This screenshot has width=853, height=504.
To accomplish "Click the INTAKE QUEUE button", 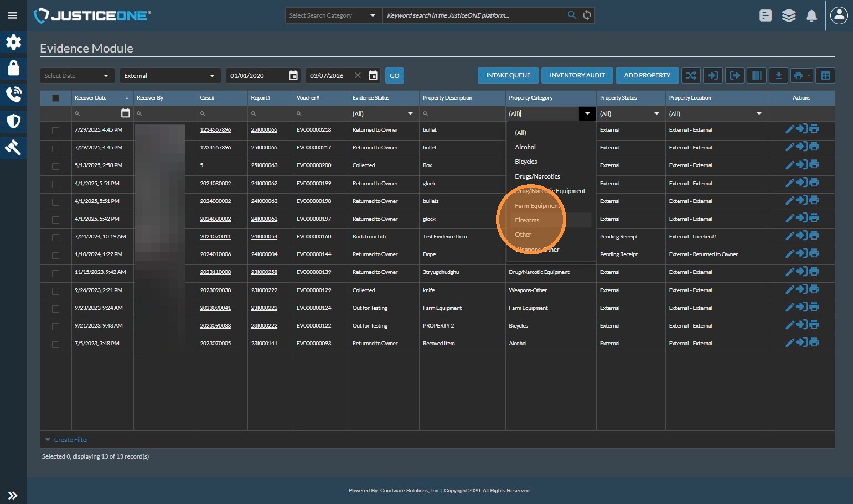I will tap(508, 76).
